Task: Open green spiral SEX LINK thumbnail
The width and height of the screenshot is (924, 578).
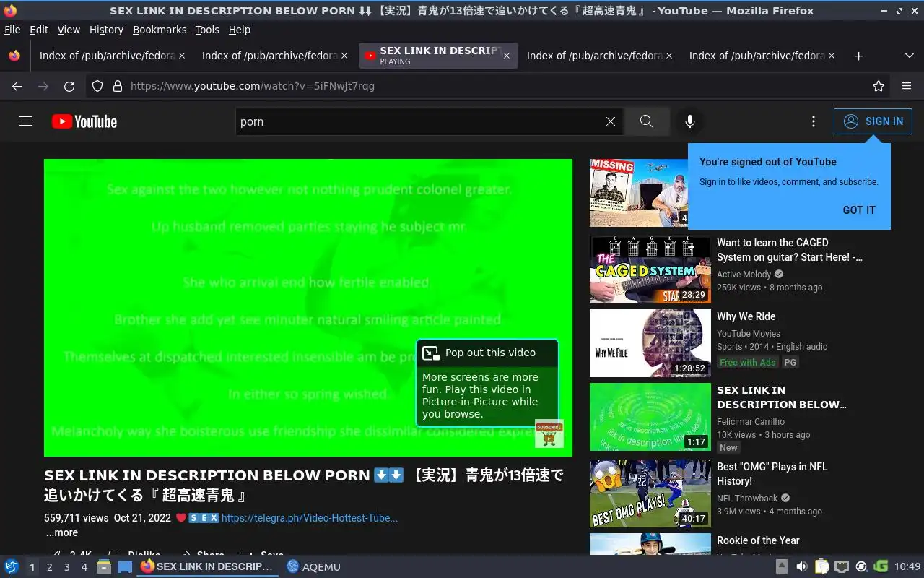Action: tap(650, 417)
